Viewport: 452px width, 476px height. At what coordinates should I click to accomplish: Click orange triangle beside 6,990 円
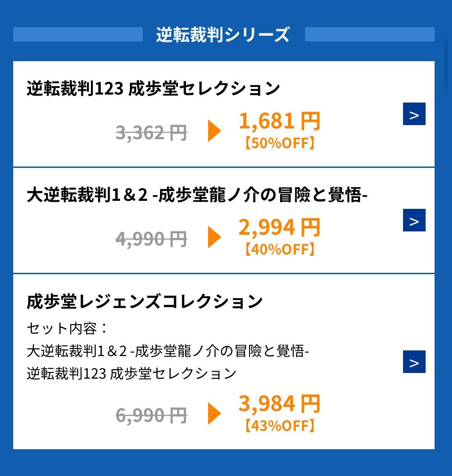tap(214, 413)
